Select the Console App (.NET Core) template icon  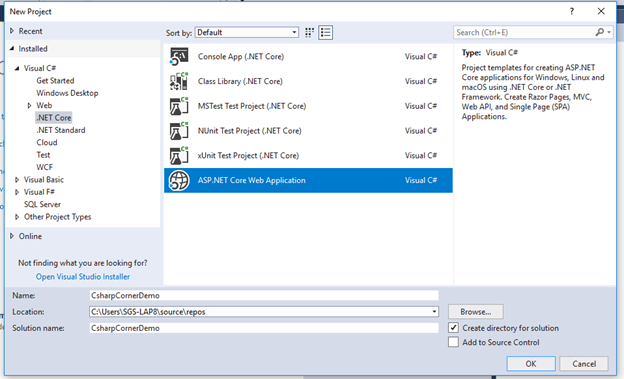pos(179,57)
